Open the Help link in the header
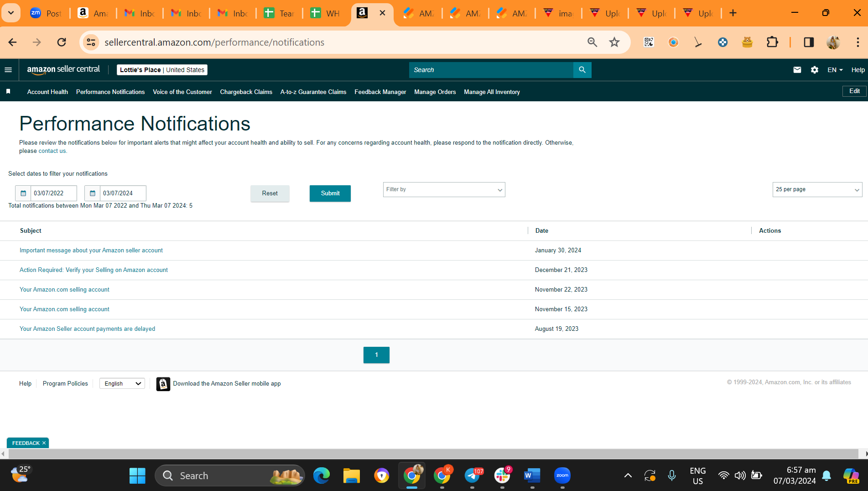 858,70
